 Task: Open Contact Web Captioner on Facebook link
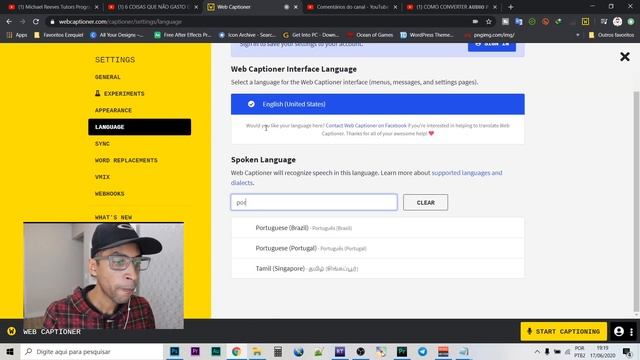[x=366, y=126]
